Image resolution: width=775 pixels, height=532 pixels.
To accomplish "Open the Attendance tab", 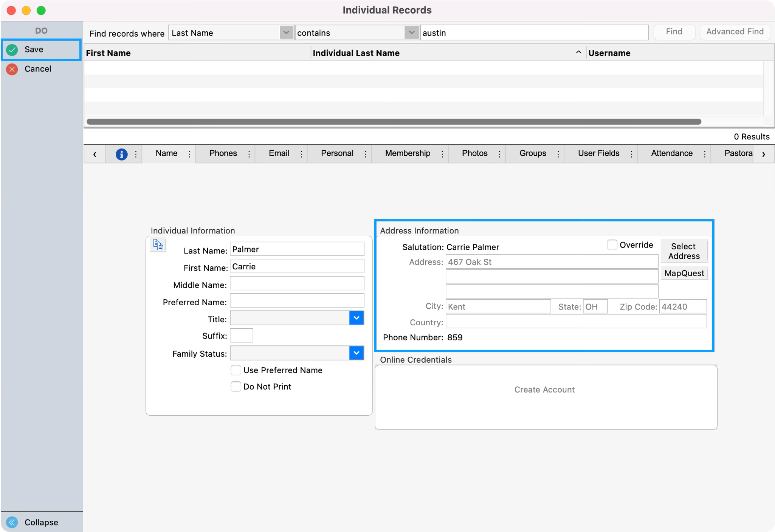I will tap(672, 153).
